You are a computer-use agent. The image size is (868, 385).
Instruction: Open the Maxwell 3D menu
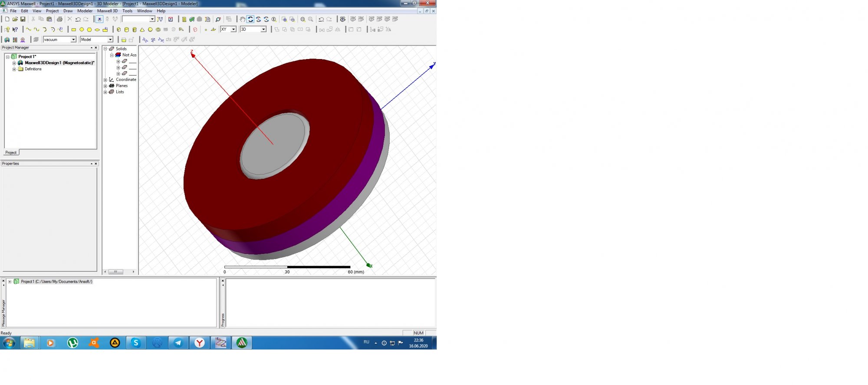(107, 11)
